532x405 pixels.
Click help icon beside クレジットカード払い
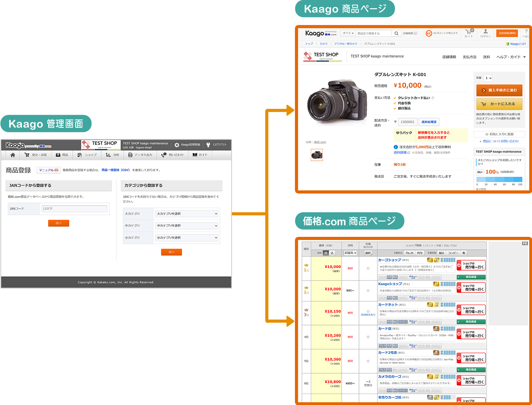[x=433, y=98]
